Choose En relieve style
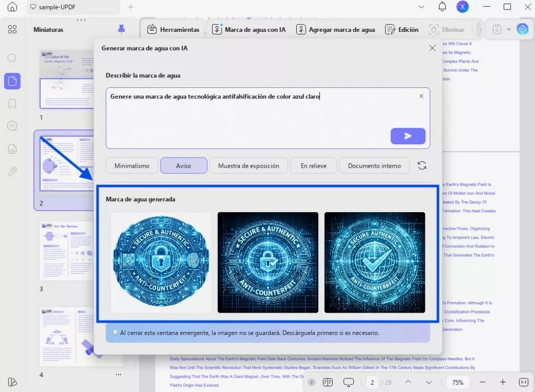Image resolution: width=535 pixels, height=392 pixels. pos(313,166)
